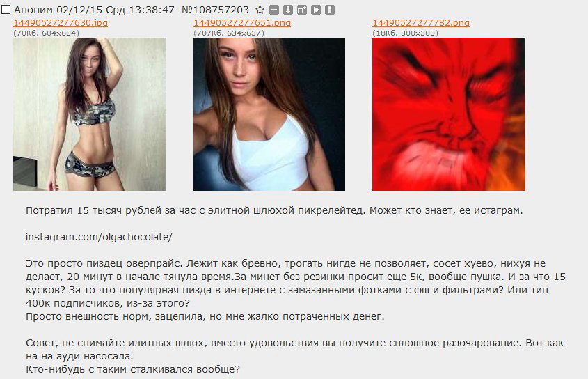
Task: Open file link 14490527277630.jpg
Action: coord(61,22)
